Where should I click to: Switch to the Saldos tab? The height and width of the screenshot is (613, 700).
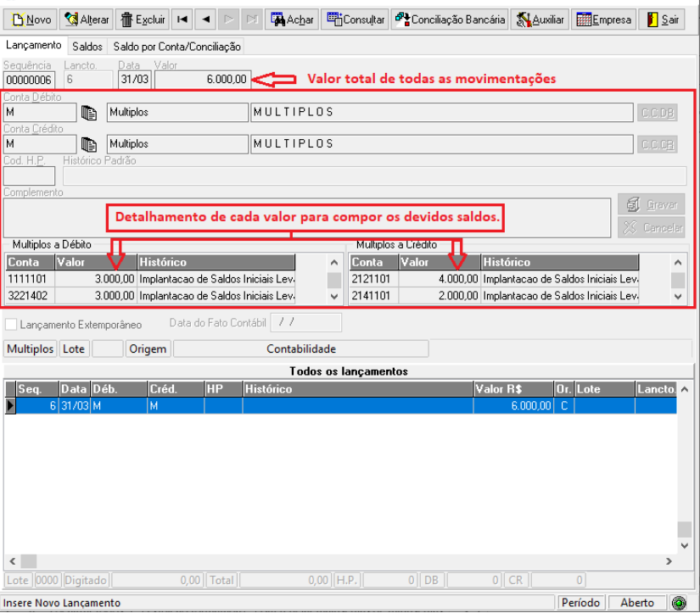87,47
